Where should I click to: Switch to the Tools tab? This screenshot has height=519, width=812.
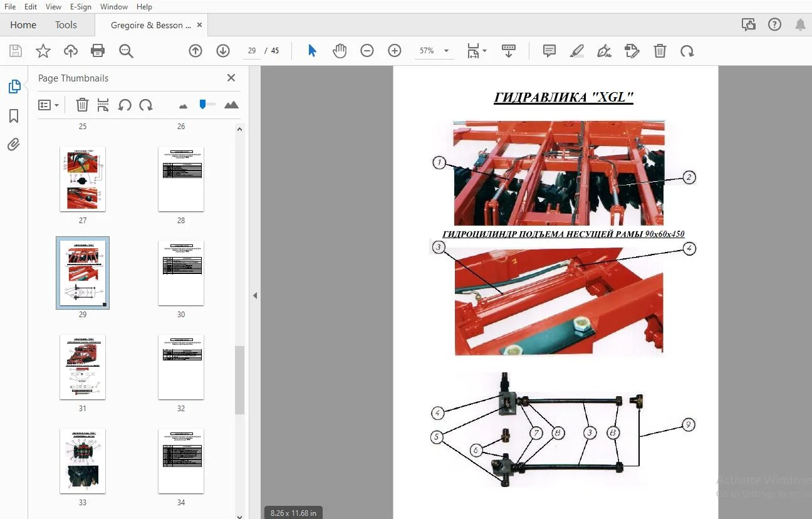tap(66, 25)
